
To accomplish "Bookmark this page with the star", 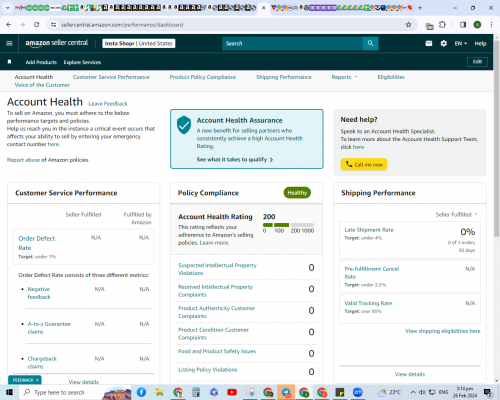I will 408,25.
